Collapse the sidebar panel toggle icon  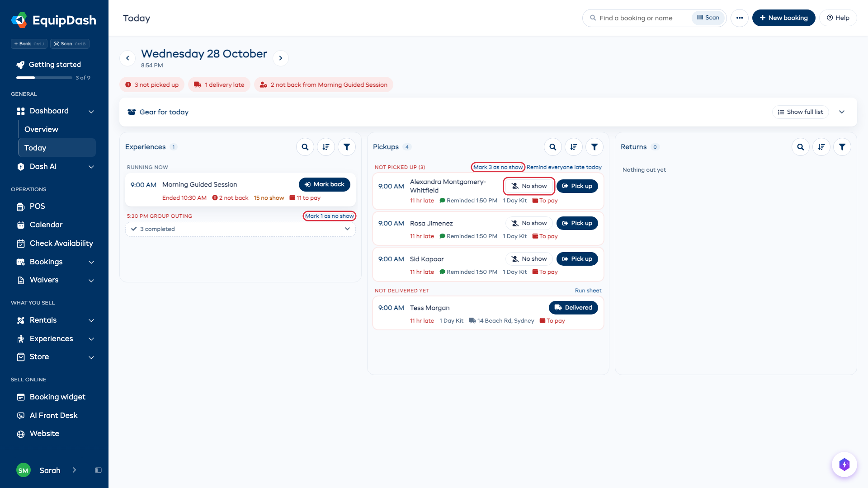click(98, 470)
